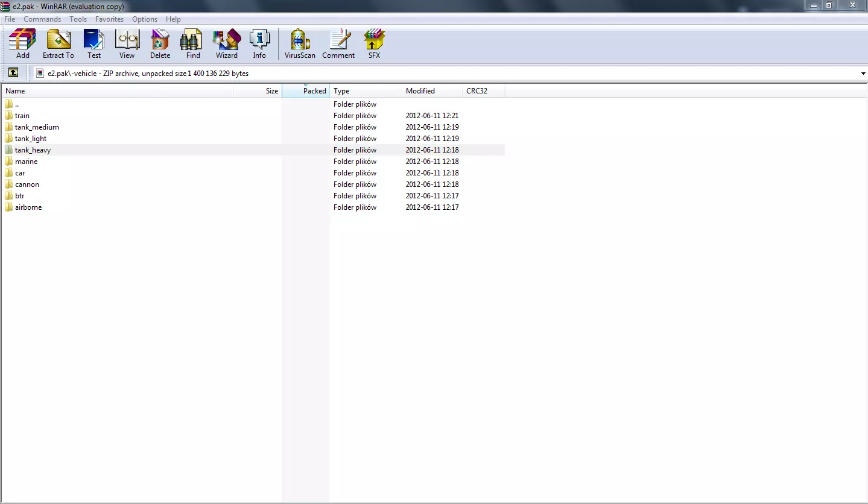Select the tank_medium folder name

point(37,127)
